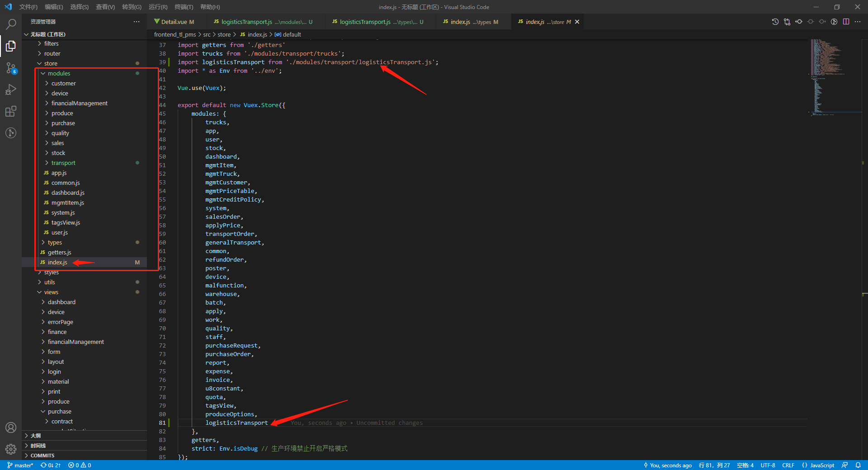868x470 pixels.
Task: Close the active index.js store tab
Action: coord(577,22)
